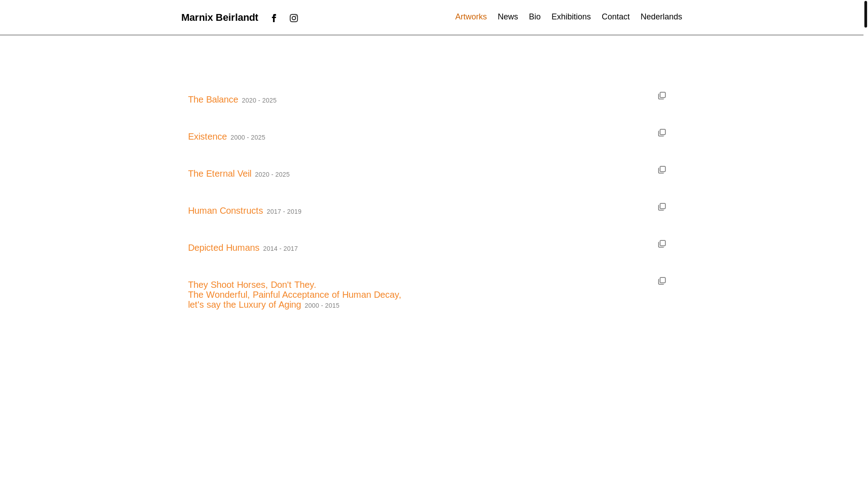Click the '2014 - 2017' dates beside Depicted Humans
Screen dimensions: 868x488
click(x=280, y=249)
